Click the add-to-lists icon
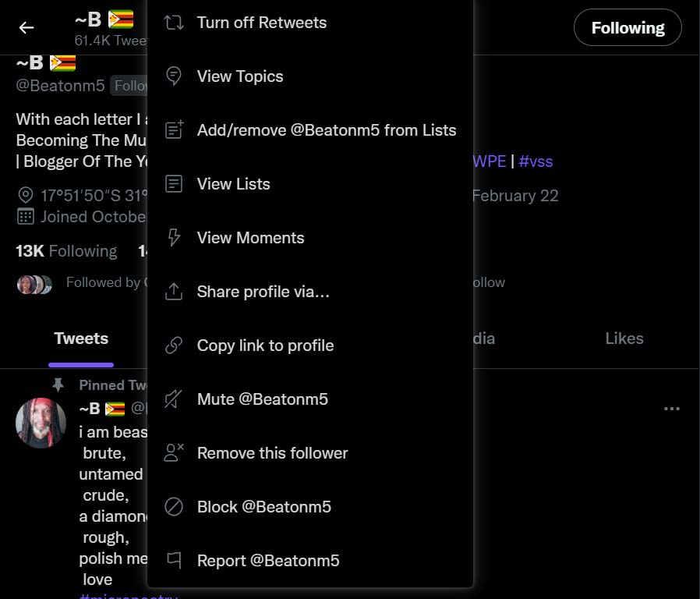 point(174,130)
